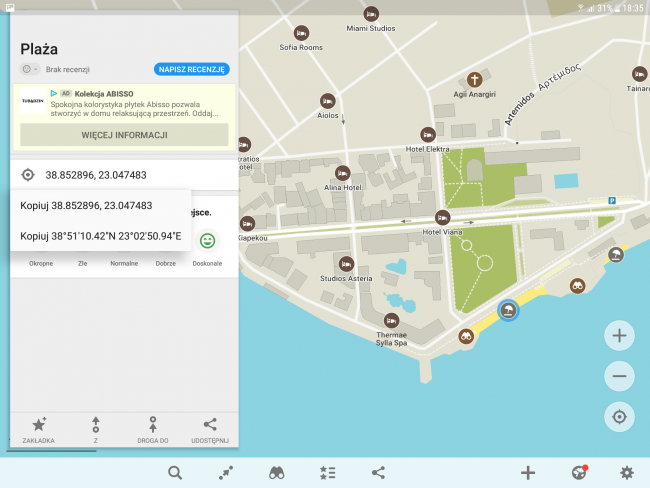Select Kopiuj 38.852896, 23.047483 option
Viewport: 650px width, 488px height.
pos(86,205)
